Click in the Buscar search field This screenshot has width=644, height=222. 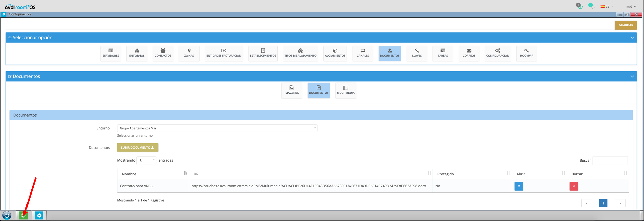click(610, 161)
